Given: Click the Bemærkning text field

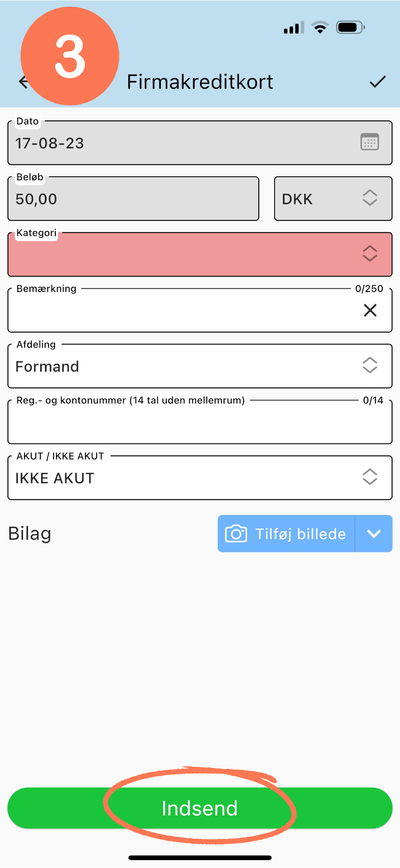Looking at the screenshot, I should pos(200,310).
